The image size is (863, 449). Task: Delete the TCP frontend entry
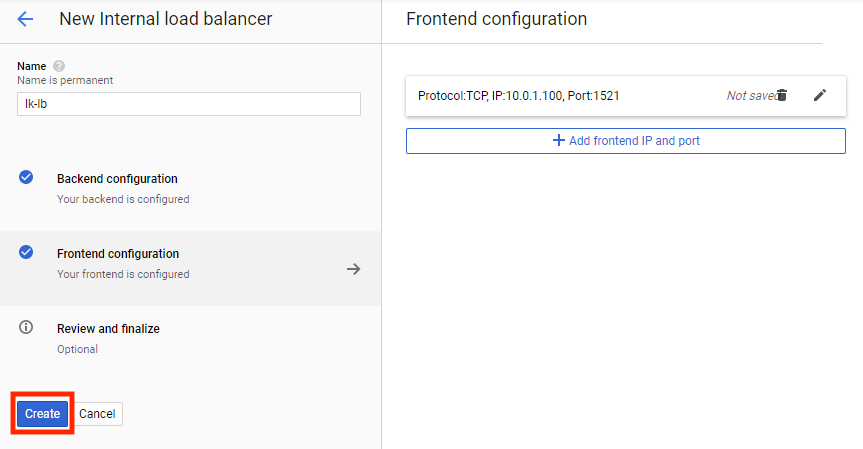(782, 95)
